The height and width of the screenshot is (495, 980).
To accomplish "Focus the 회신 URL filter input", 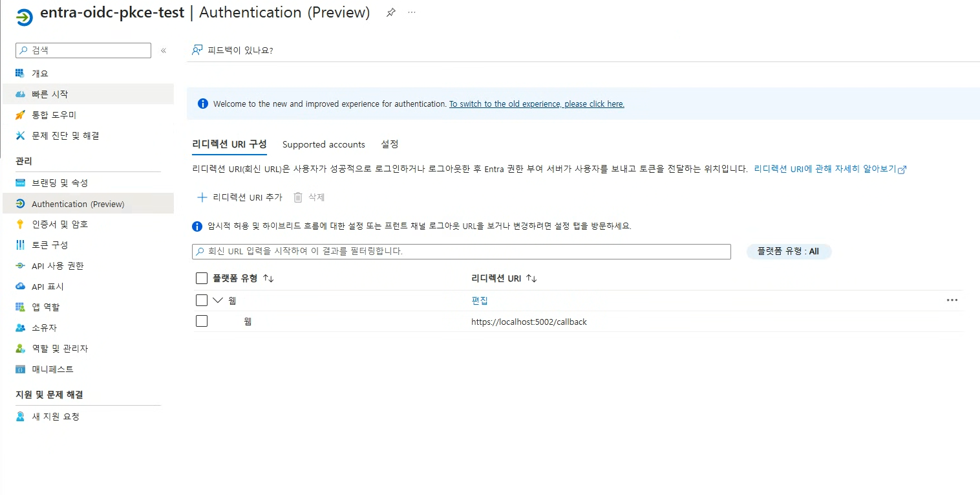I will click(462, 251).
